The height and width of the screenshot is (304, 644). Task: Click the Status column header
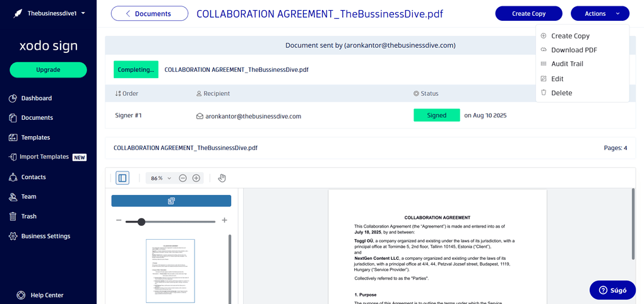click(426, 93)
